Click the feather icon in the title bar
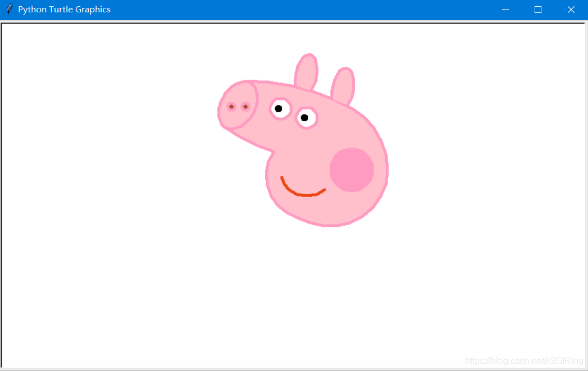Viewport: 588px width, 371px height. pos(10,10)
